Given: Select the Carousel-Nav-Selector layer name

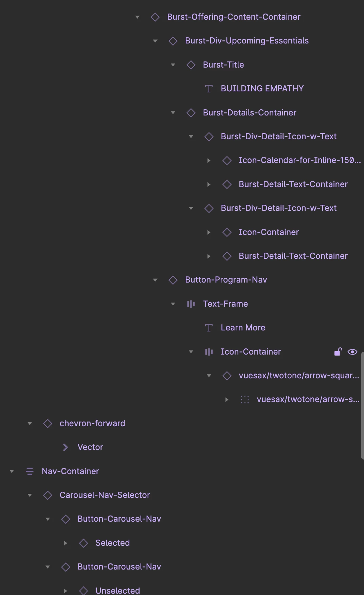Looking at the screenshot, I should [105, 495].
